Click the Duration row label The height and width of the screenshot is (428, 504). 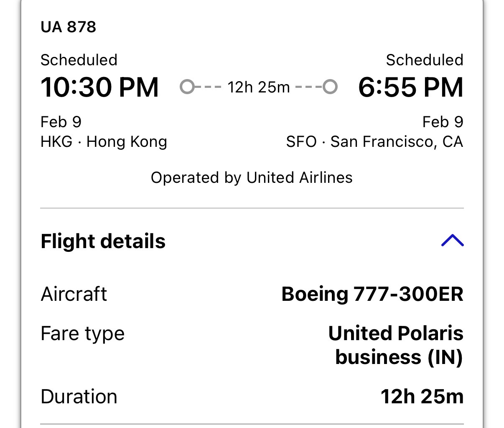point(79,397)
